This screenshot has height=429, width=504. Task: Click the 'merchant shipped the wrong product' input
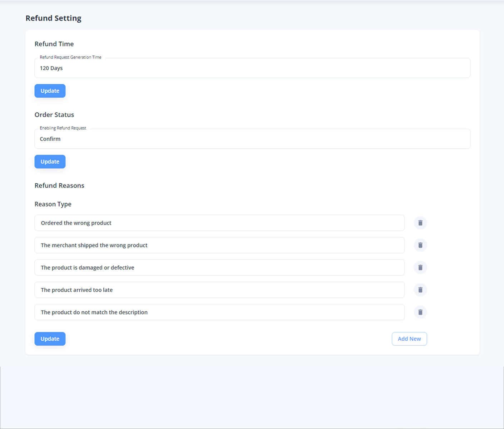(x=219, y=245)
